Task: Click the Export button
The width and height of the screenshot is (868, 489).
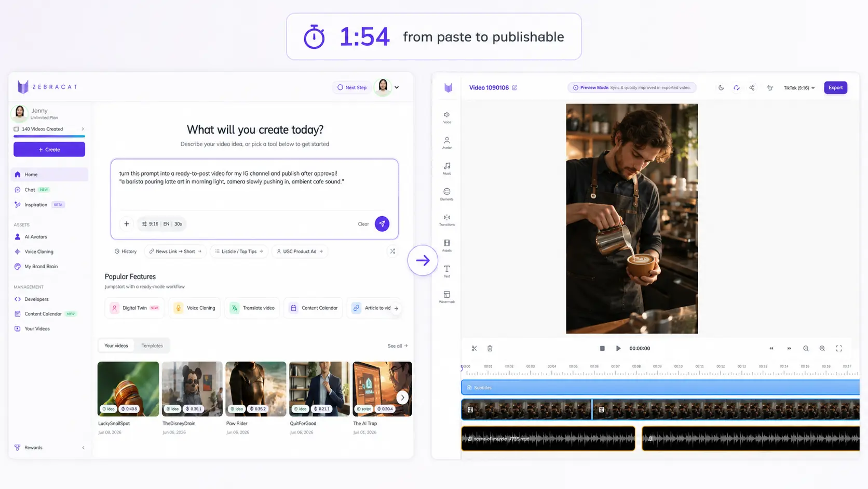Action: [835, 87]
